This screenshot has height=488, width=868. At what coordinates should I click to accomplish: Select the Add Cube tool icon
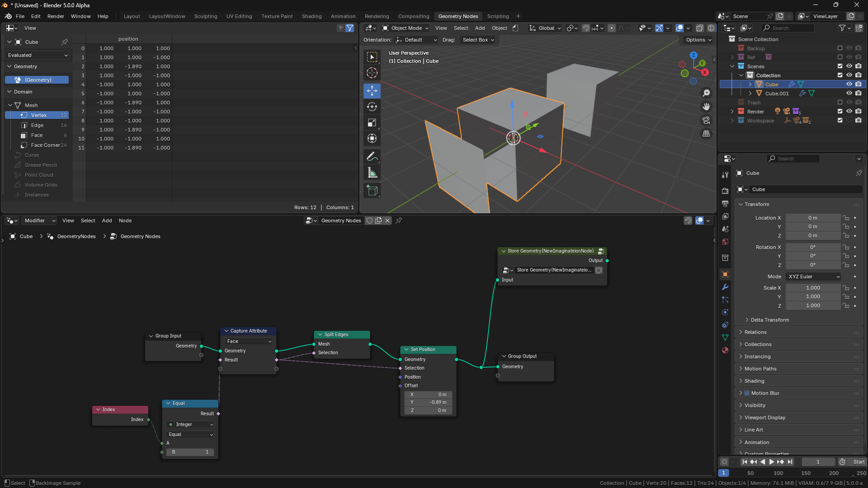(x=372, y=191)
